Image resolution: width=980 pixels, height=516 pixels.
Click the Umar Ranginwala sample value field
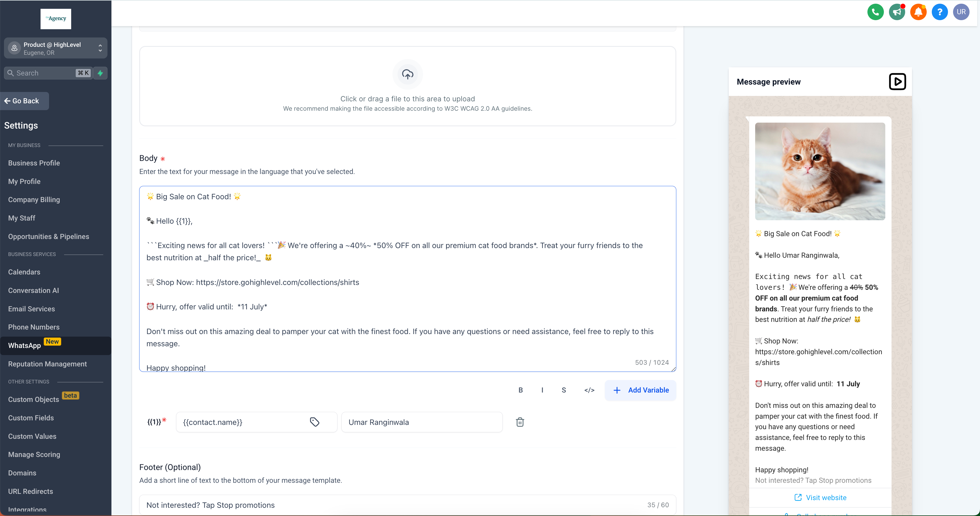tap(422, 422)
